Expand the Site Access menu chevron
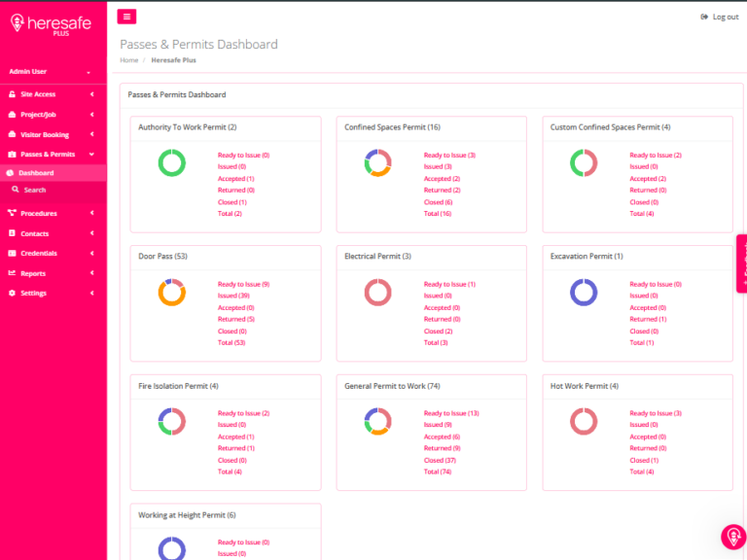The width and height of the screenshot is (747, 560). tap(92, 94)
